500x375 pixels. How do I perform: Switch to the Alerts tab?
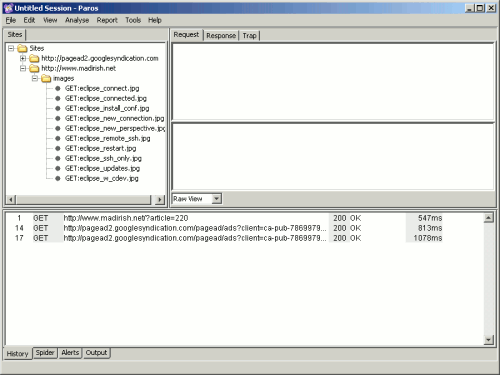[70, 353]
